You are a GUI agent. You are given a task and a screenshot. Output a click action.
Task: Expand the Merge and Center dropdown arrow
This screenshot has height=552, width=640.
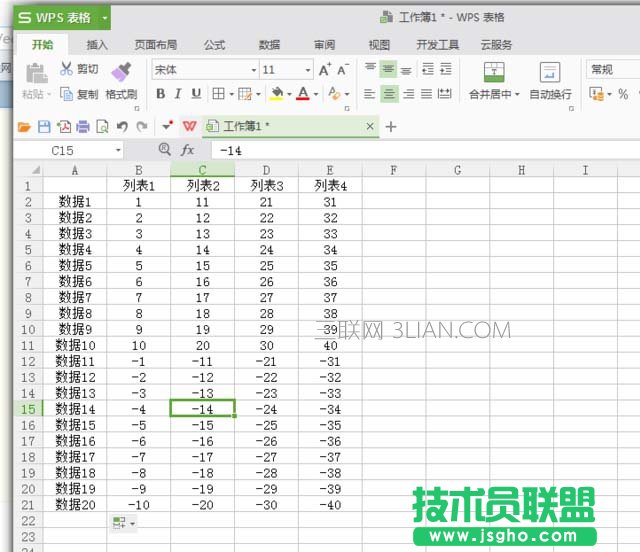click(x=517, y=94)
